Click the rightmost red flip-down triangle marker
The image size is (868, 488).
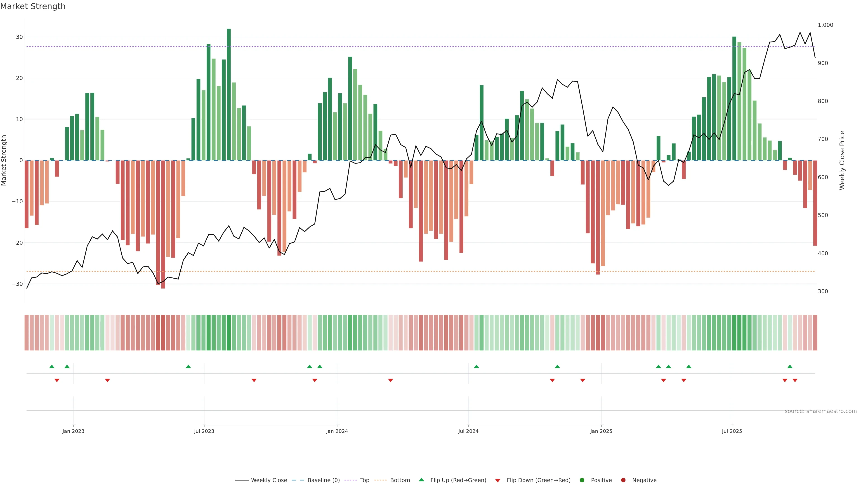[795, 380]
